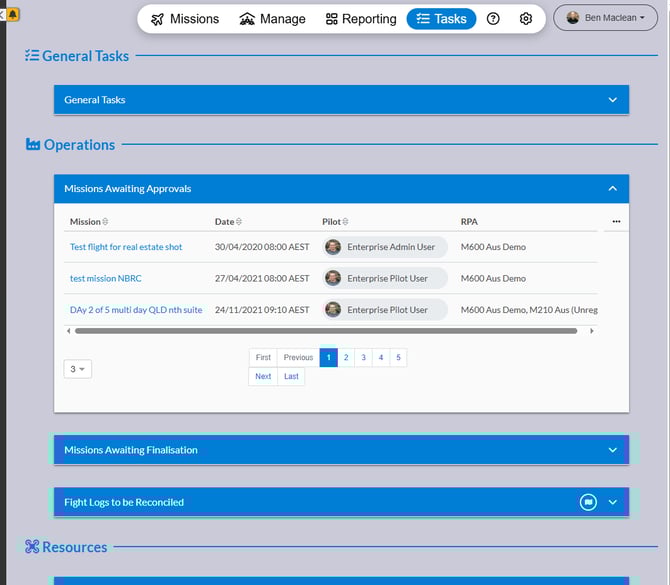This screenshot has width=670, height=585.
Task: Expand the General Tasks panel
Action: (613, 100)
